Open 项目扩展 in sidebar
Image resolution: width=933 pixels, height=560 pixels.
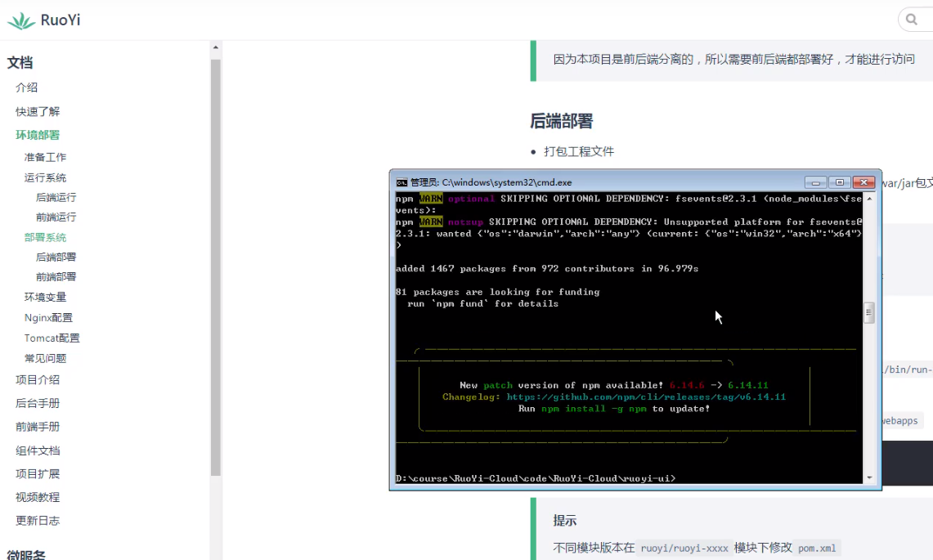point(38,473)
